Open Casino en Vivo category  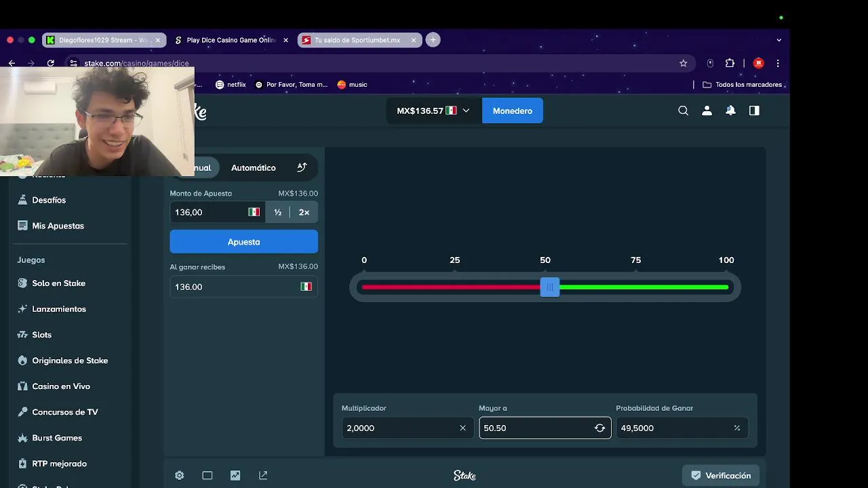(61, 386)
